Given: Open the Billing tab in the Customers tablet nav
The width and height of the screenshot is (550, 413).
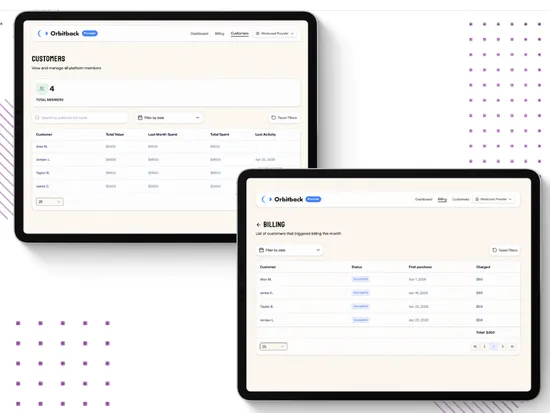Looking at the screenshot, I should click(x=220, y=34).
